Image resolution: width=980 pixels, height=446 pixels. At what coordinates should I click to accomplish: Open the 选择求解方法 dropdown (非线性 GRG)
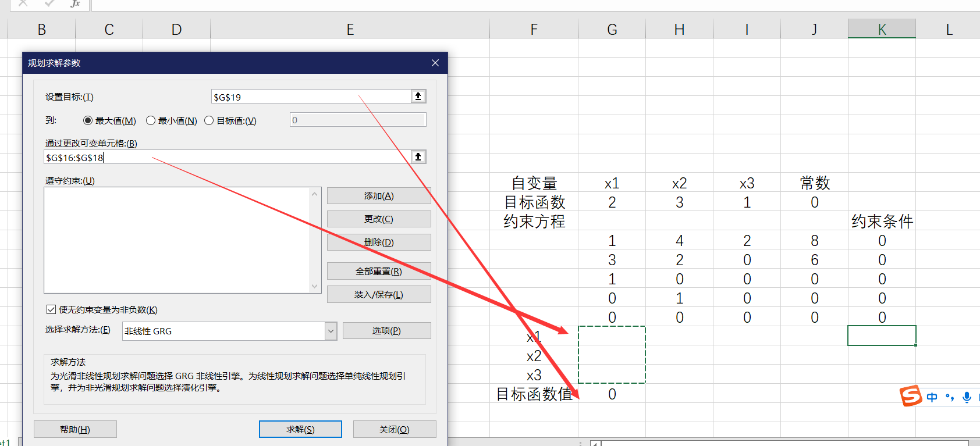tap(331, 331)
